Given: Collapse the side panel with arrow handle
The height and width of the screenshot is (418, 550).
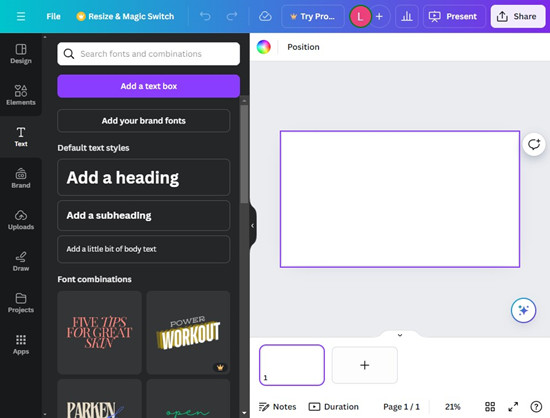Looking at the screenshot, I should (x=253, y=226).
